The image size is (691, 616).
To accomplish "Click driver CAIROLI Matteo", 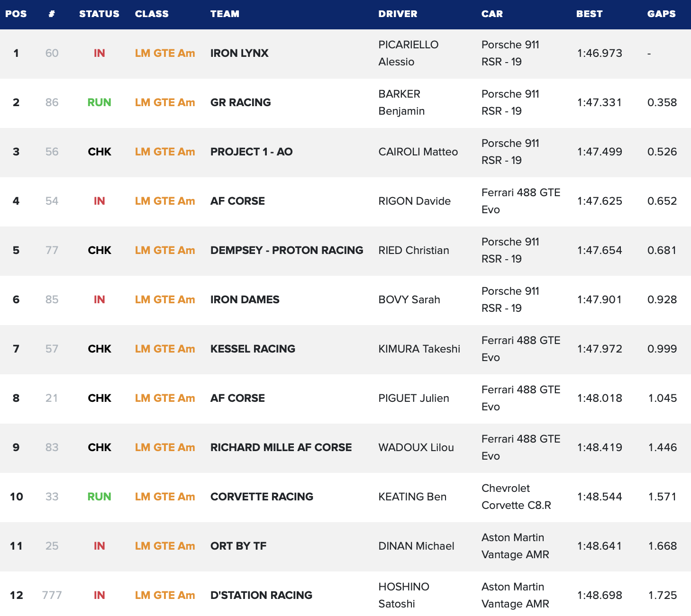I will [x=418, y=152].
